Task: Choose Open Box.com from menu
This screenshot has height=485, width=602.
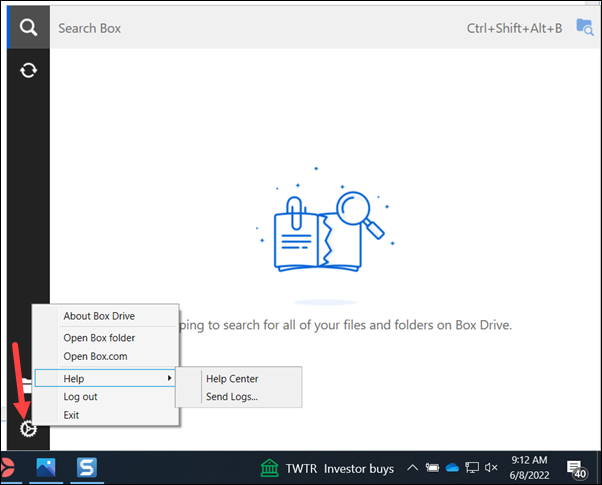Action: point(106,356)
